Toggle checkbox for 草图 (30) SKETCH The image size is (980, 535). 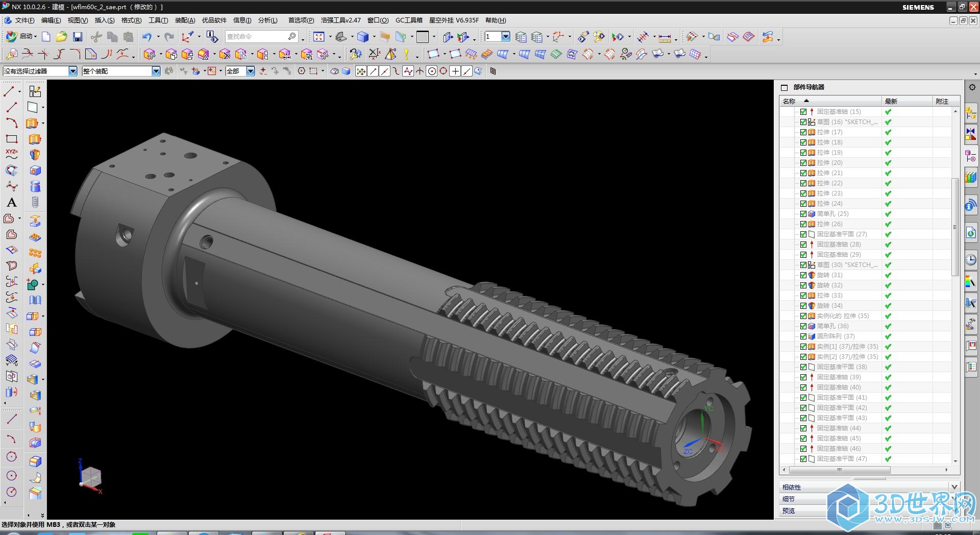(x=803, y=265)
